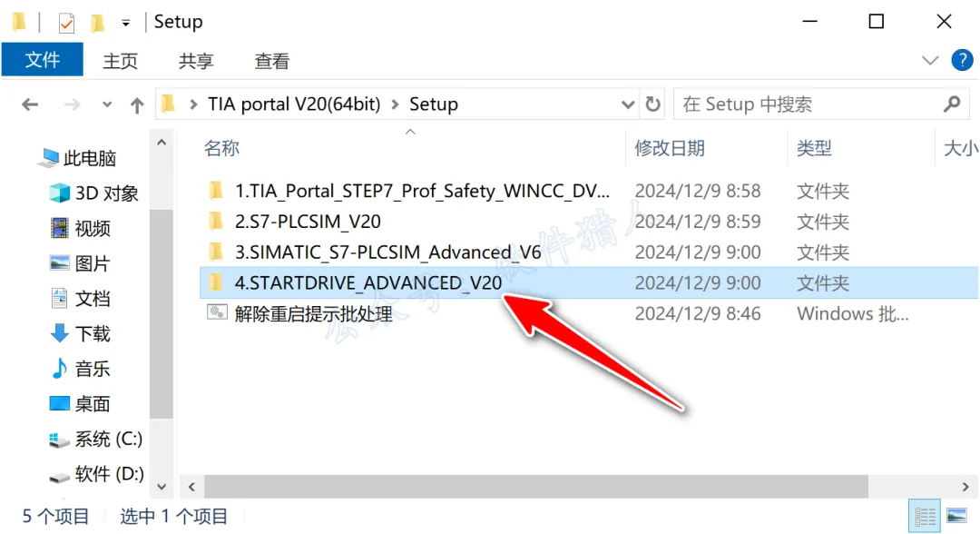The height and width of the screenshot is (534, 980).
Task: Refresh the Setup folder view
Action: coord(652,104)
